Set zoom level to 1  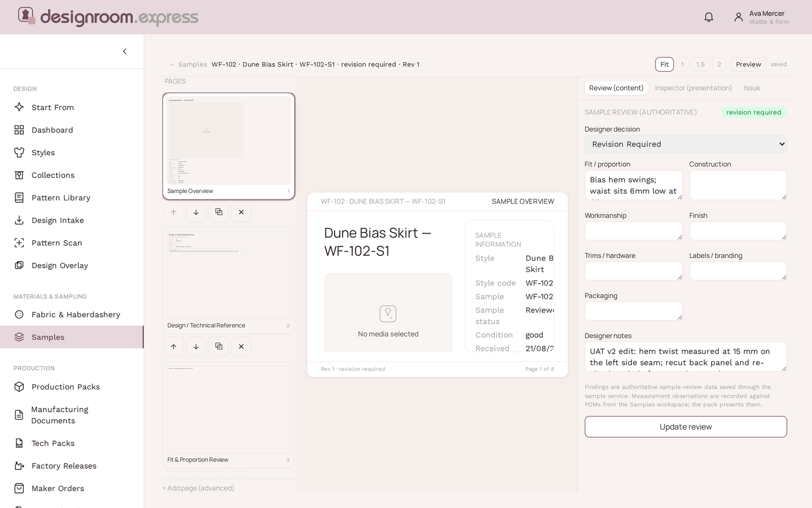click(682, 64)
